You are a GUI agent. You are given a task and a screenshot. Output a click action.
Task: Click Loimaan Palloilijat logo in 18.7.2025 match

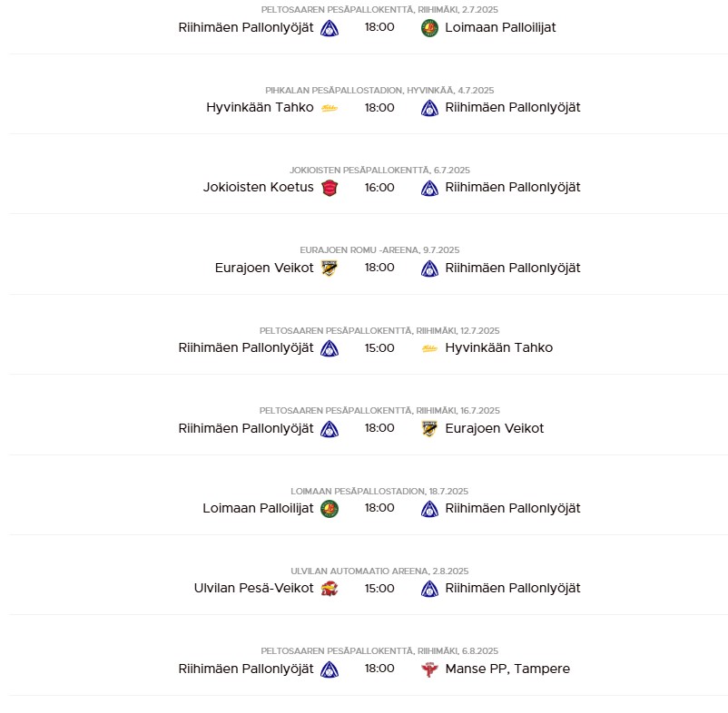coord(330,508)
